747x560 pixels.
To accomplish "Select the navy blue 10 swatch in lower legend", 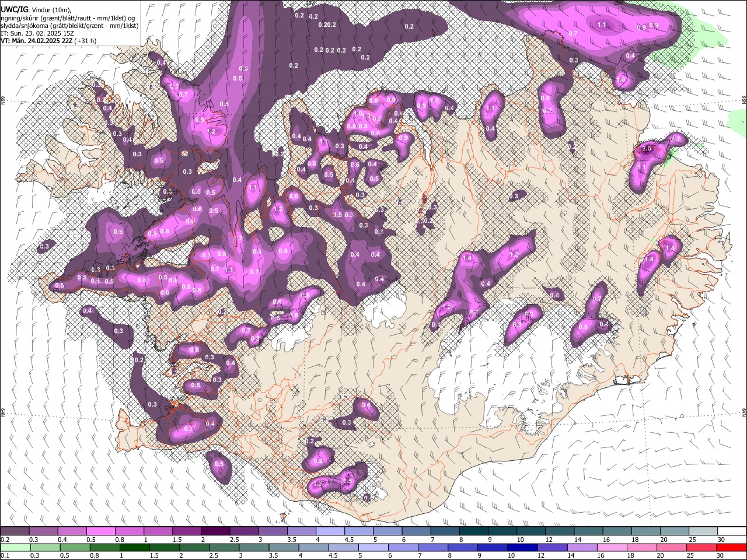I will pos(522,547).
